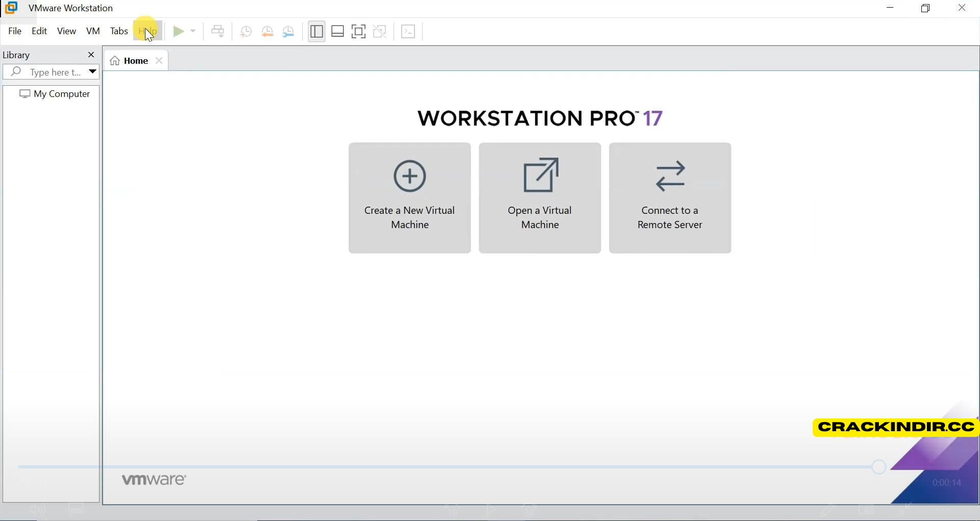This screenshot has width=980, height=521.
Task: Click the video progress slider handle
Action: tap(878, 467)
